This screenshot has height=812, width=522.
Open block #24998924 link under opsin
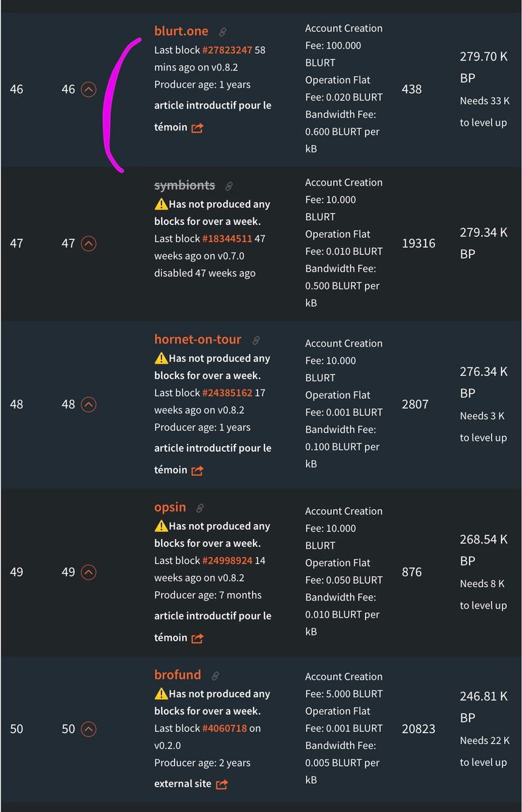(x=227, y=561)
